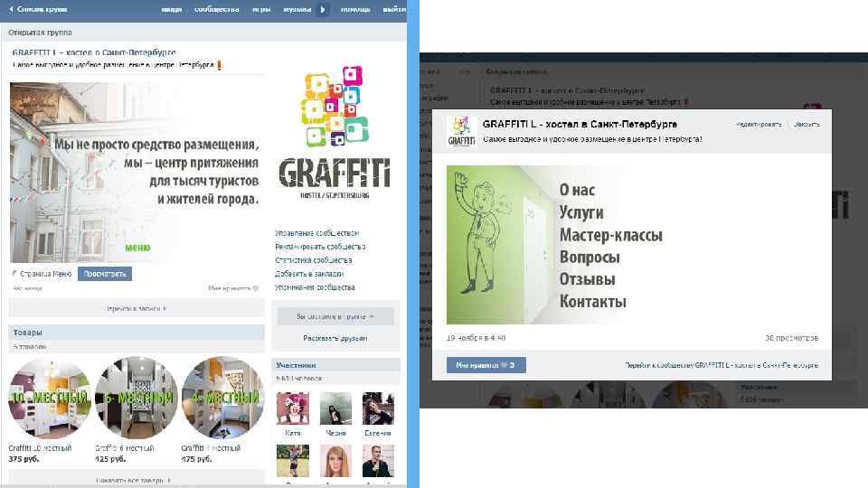Screen dimensions: 868x488
Task: Open the 'люди' top menu item
Action: [172, 9]
